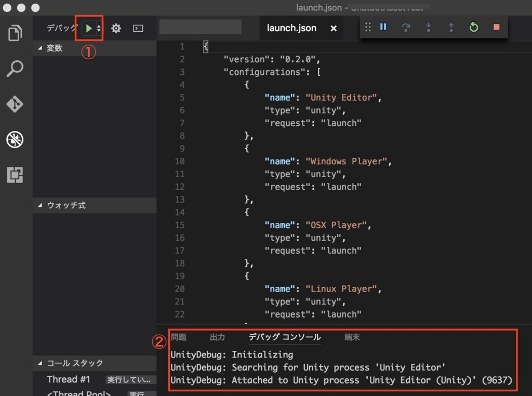Start debugging with green play button

[x=88, y=28]
